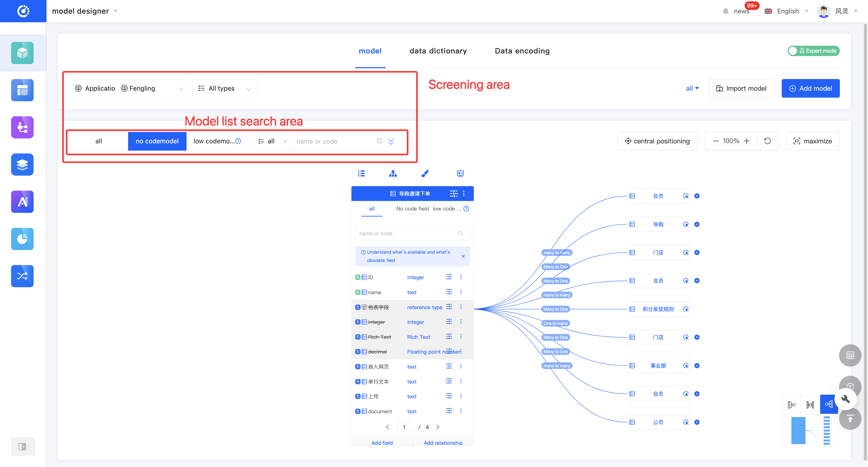Click the Add relationship link

[x=443, y=443]
